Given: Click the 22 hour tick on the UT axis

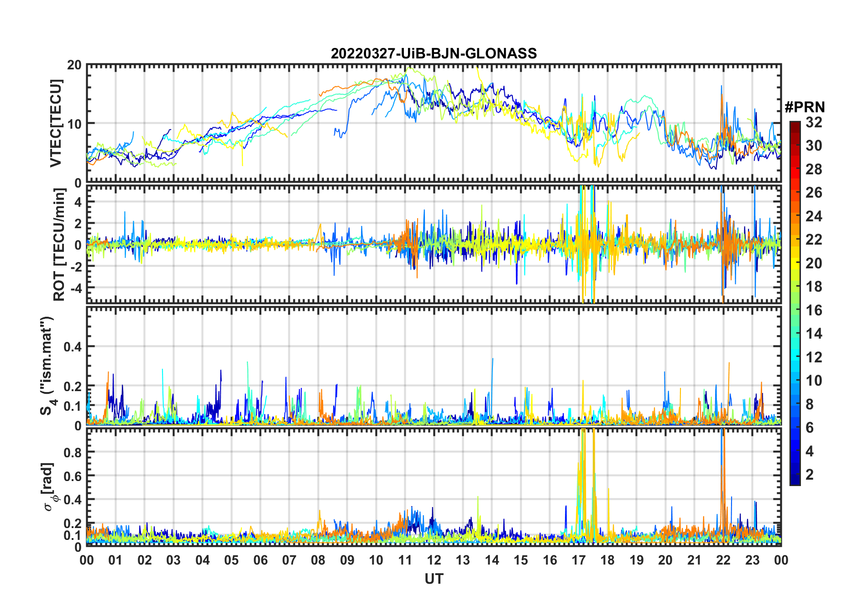Looking at the screenshot, I should pyautogui.click(x=723, y=560).
